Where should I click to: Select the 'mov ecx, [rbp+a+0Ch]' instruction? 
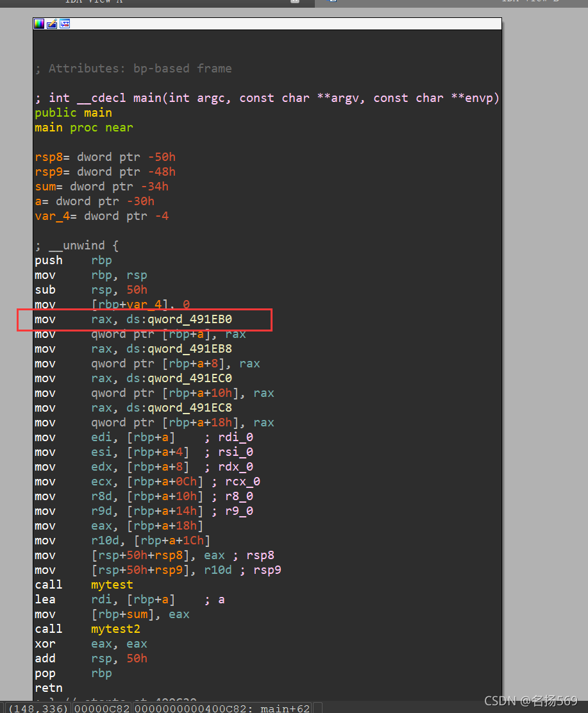coord(119,482)
